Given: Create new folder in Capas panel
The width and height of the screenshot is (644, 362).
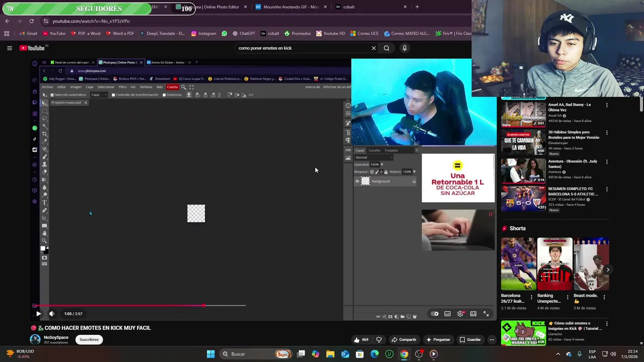Looking at the screenshot, I should [403, 317].
